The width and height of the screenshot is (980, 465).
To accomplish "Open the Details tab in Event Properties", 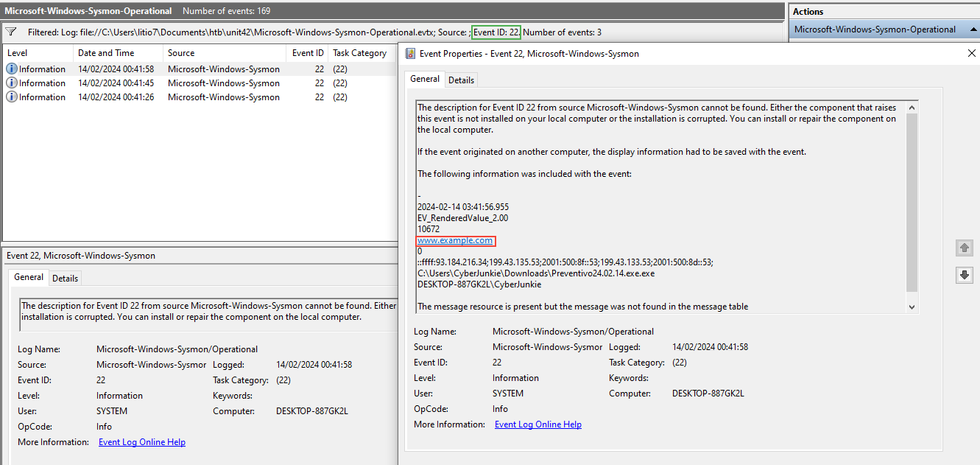I will click(x=461, y=80).
